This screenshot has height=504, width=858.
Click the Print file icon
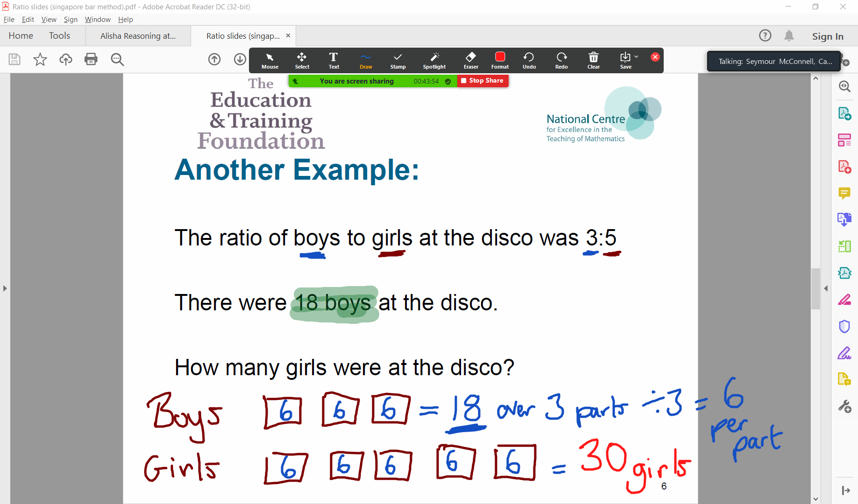91,59
